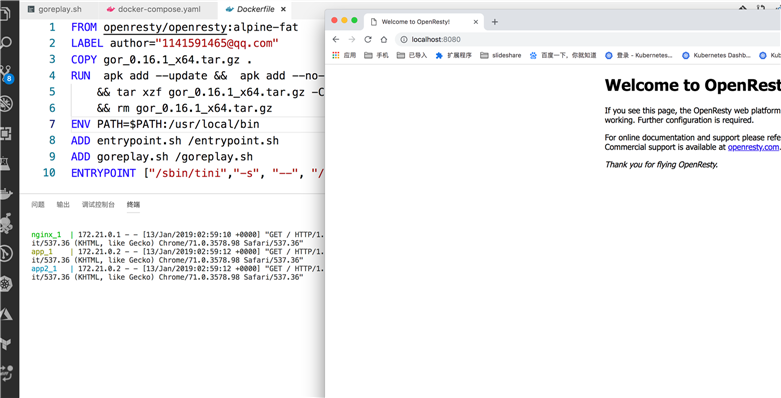The height and width of the screenshot is (398, 781).
Task: Open Source Control with 8 pending changes
Action: coord(7,74)
